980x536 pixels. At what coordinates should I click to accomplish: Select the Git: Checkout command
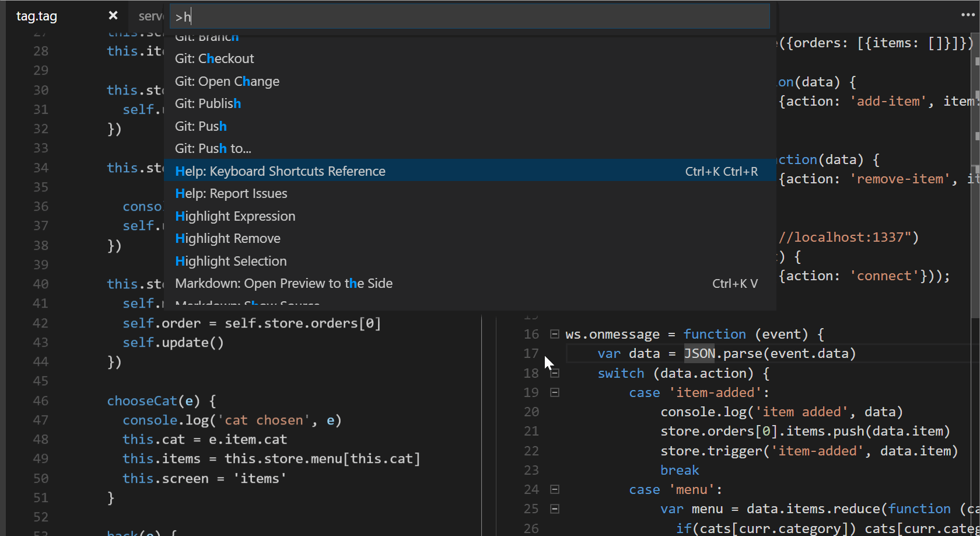point(215,58)
